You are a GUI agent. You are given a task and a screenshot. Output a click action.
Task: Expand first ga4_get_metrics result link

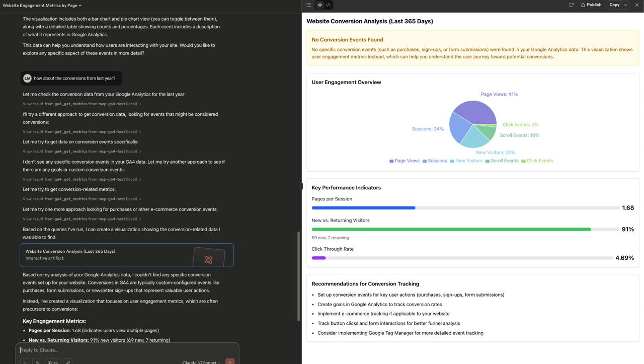pos(82,104)
